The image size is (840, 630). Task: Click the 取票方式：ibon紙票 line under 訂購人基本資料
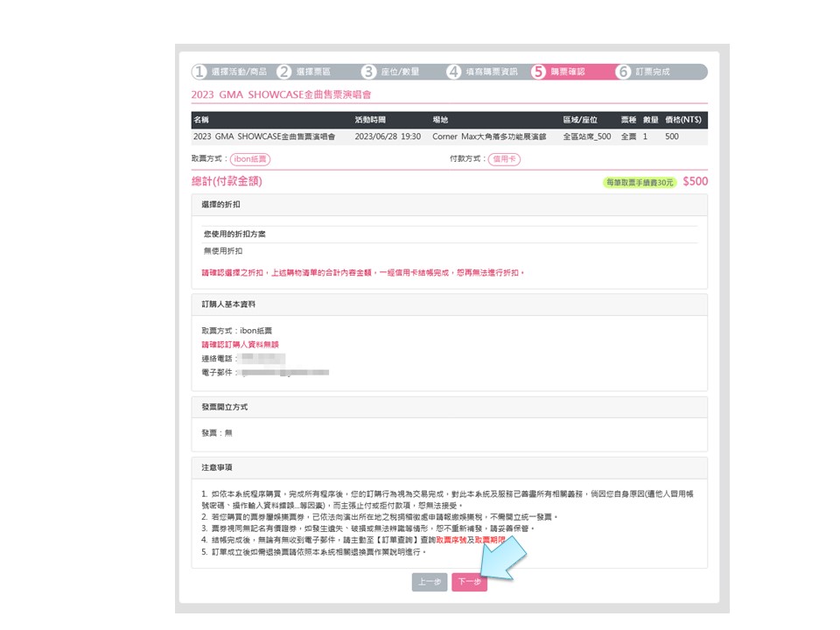237,331
